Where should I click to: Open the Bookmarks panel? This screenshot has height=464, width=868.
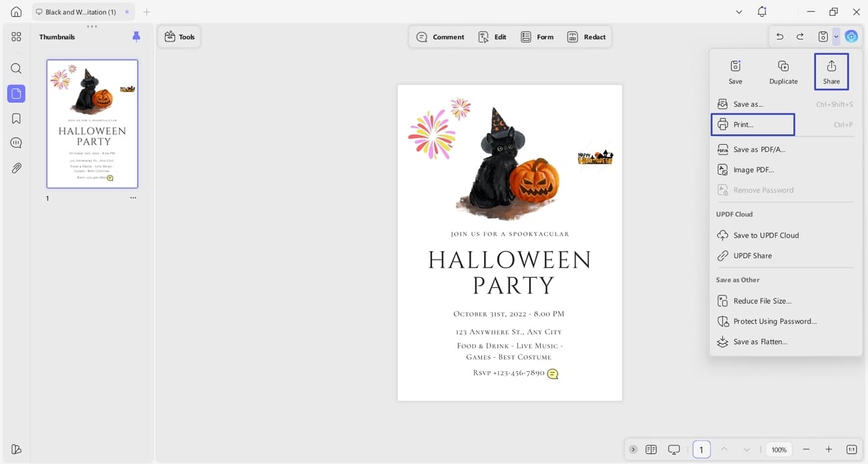[x=16, y=118]
